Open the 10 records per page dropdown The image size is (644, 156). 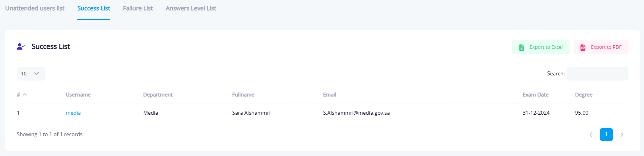31,73
